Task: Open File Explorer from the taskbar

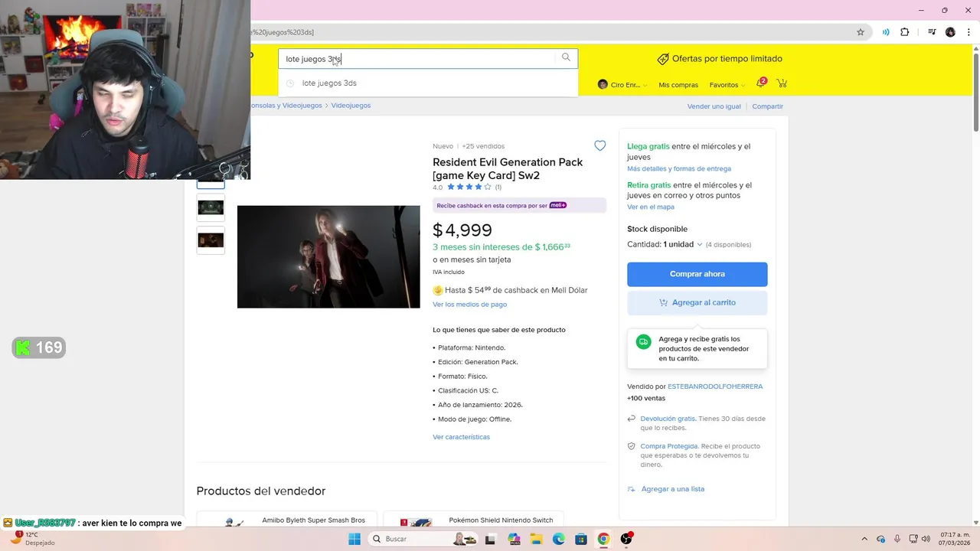Action: (536, 539)
